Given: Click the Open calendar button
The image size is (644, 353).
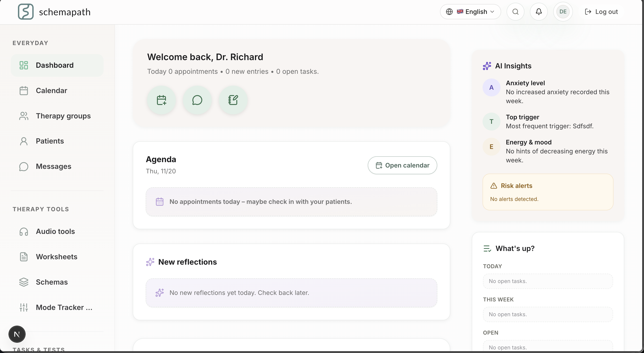Looking at the screenshot, I should pyautogui.click(x=402, y=165).
